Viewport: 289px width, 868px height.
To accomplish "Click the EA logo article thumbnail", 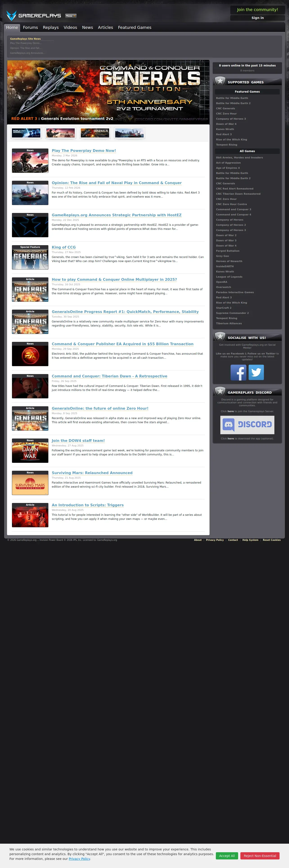I will pyautogui.click(x=30, y=354).
